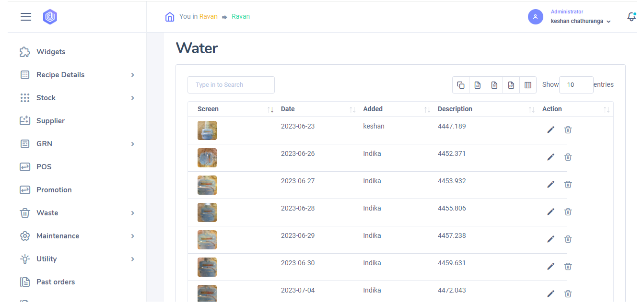This screenshot has width=644, height=305.
Task: Export the table as PDF
Action: 511,85
